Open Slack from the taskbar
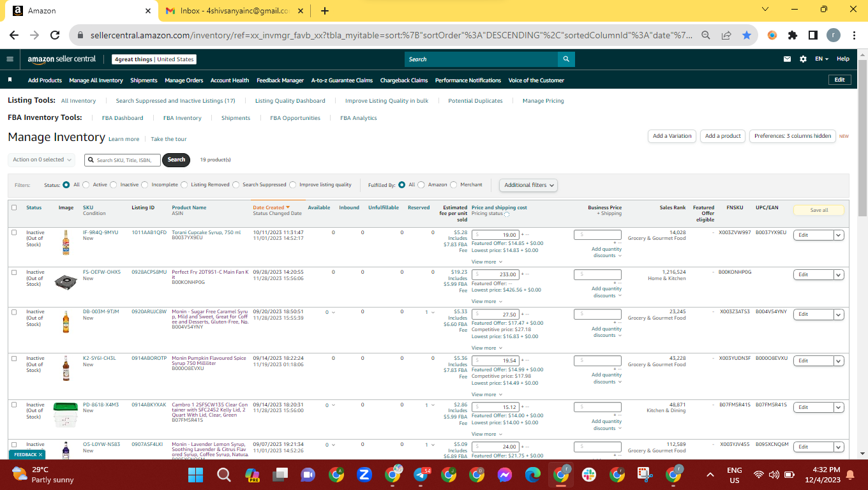The height and width of the screenshot is (490, 868). tap(588, 475)
